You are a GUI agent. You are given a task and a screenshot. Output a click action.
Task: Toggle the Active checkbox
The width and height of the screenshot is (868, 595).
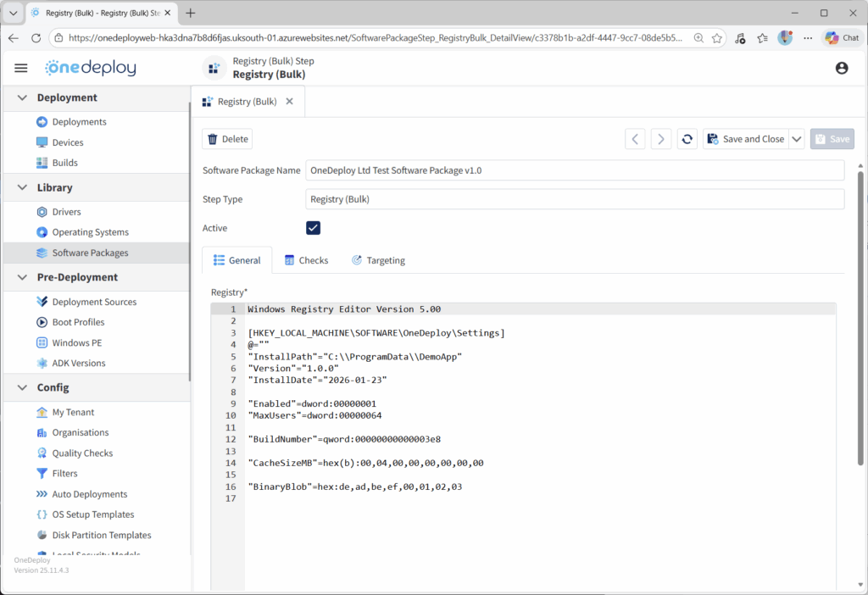314,228
